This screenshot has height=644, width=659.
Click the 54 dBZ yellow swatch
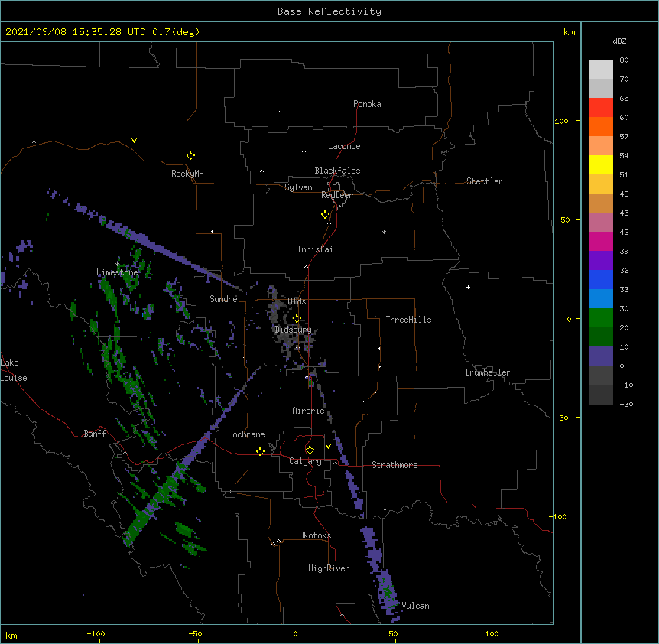point(601,164)
